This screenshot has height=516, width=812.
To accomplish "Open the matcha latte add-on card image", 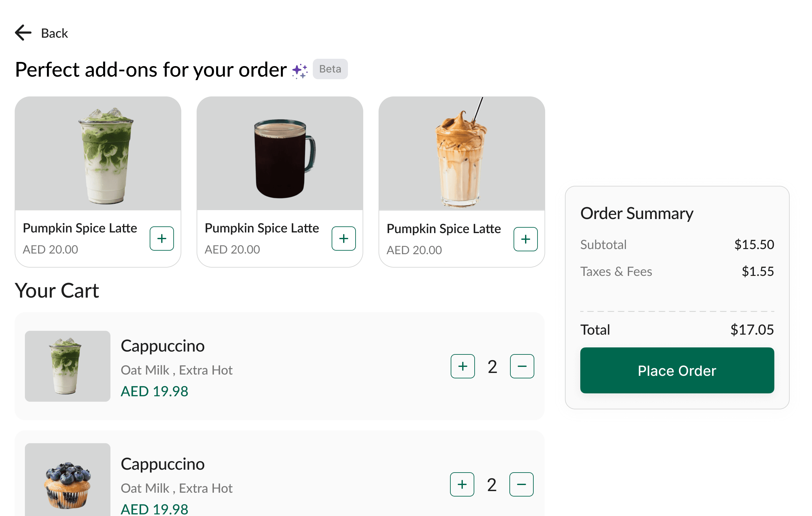I will [x=98, y=154].
